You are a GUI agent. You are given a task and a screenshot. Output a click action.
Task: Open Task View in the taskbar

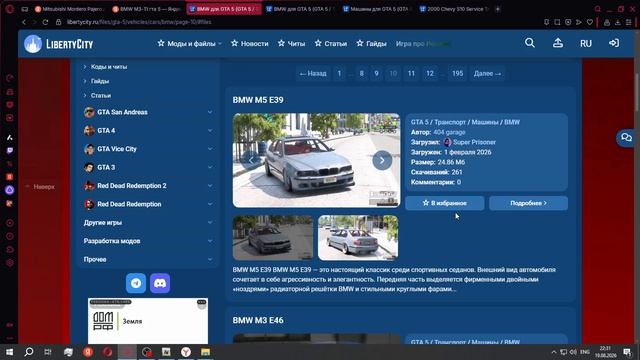(x=48, y=352)
